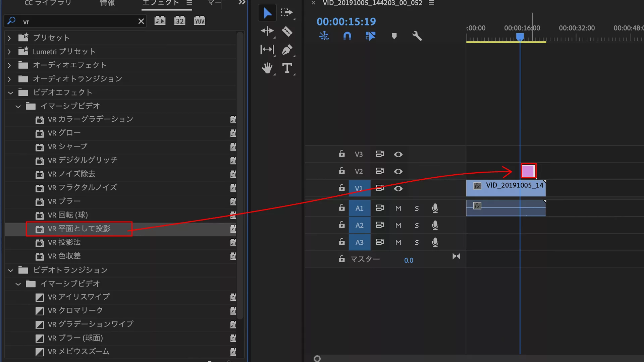The width and height of the screenshot is (644, 362).
Task: Collapse イマーシブビデオ under ビデオトランジション
Action: [x=18, y=284]
